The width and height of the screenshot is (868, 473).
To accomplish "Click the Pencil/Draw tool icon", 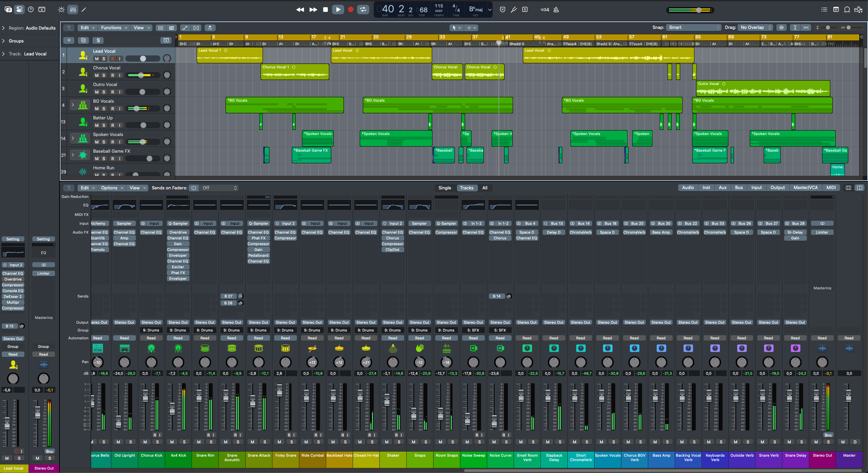I will (84, 9).
